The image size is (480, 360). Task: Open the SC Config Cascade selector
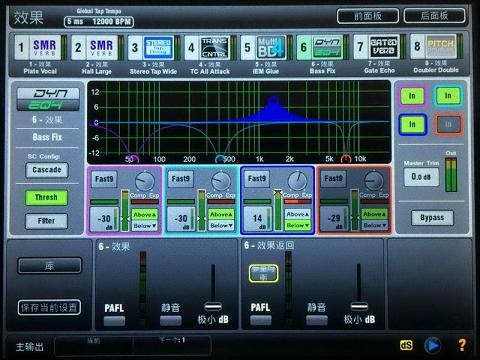pyautogui.click(x=47, y=170)
